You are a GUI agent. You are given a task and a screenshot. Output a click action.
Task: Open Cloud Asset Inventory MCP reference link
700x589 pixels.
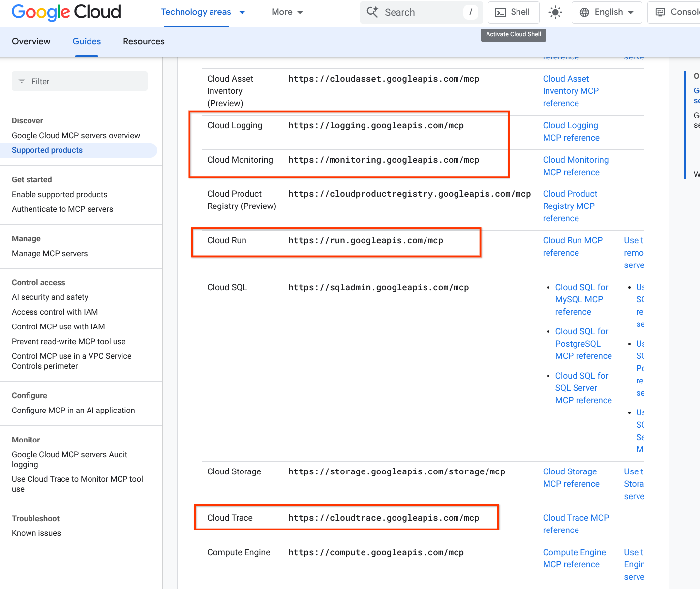(571, 91)
